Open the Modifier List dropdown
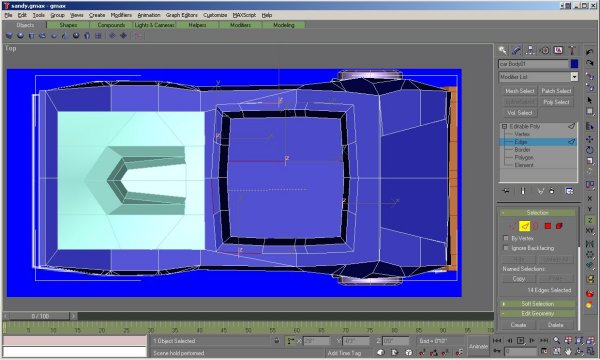This screenshot has width=600, height=360. tap(538, 77)
